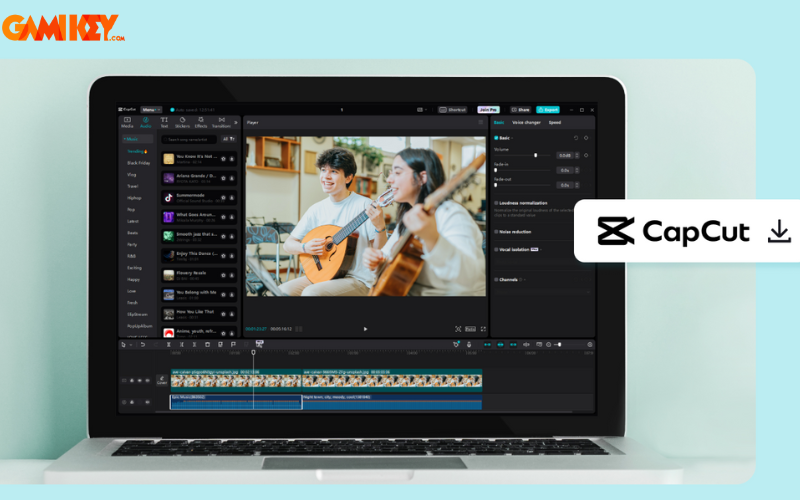Open timeline settings gear icon
Viewport: 800px width, 500px height.
pyautogui.click(x=590, y=345)
